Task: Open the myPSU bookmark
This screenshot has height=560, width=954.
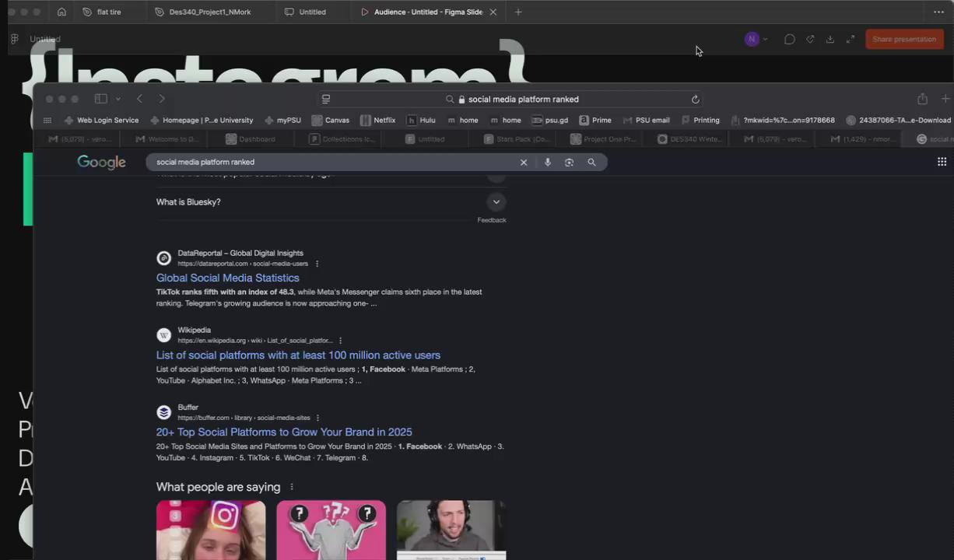Action: coord(282,120)
